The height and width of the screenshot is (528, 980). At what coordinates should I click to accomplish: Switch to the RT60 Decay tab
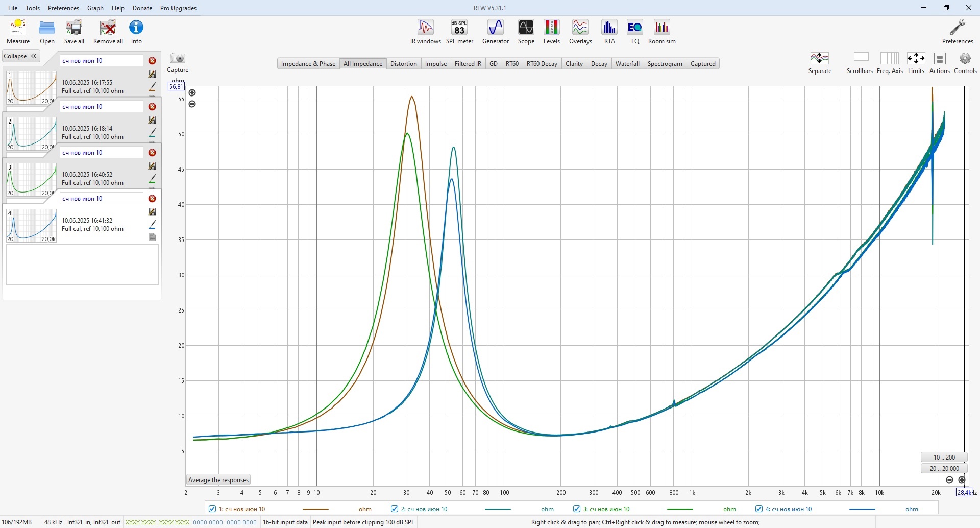click(542, 64)
